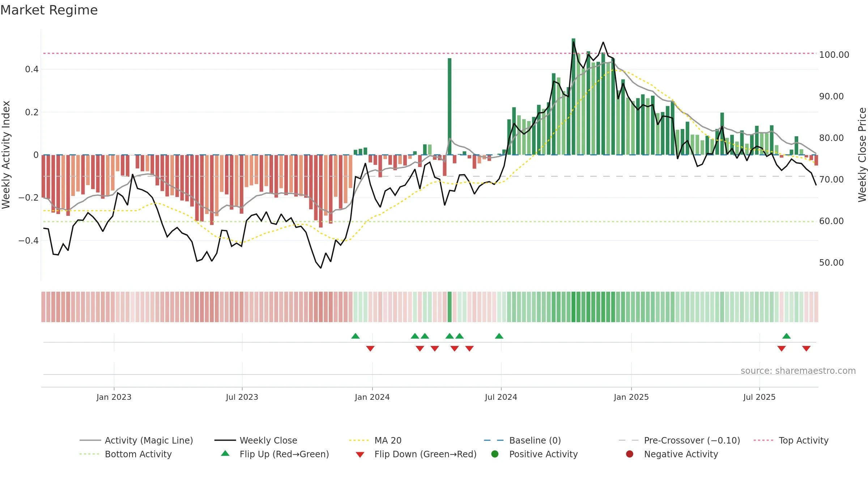
Task: Select the first Flip Up triangle before Jan 2024
Action: tap(356, 336)
